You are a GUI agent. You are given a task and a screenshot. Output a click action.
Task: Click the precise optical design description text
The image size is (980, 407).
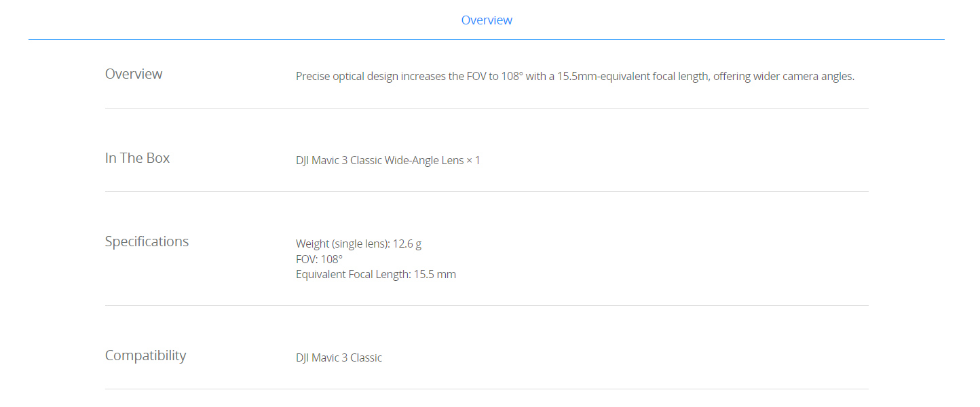tap(574, 77)
